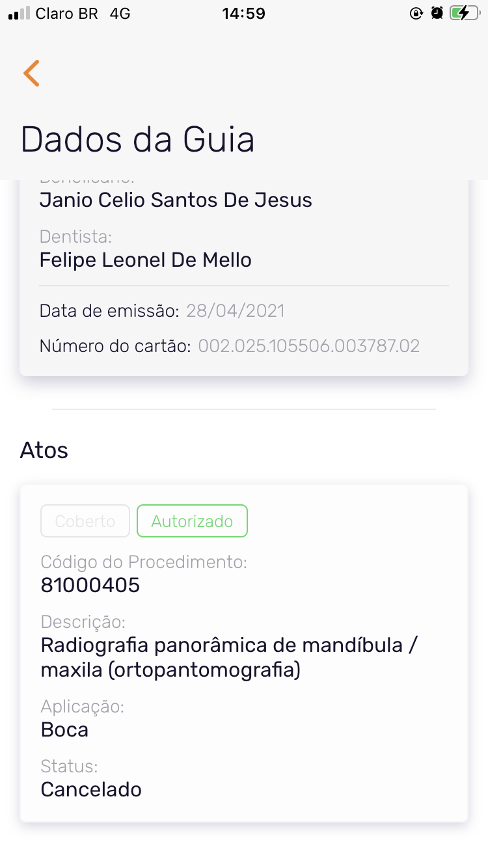Image resolution: width=488 pixels, height=868 pixels.
Task: Tap card number 002.025.105506.003787.02
Action: (309, 346)
